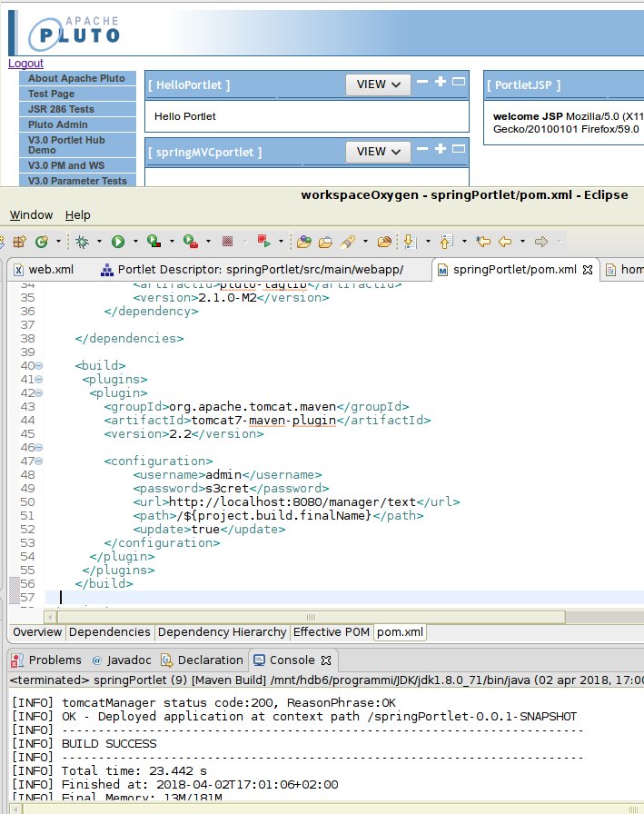Viewport: 644px width, 814px height.
Task: Switch to the Portlet Descriptor editor tab
Action: point(253,270)
